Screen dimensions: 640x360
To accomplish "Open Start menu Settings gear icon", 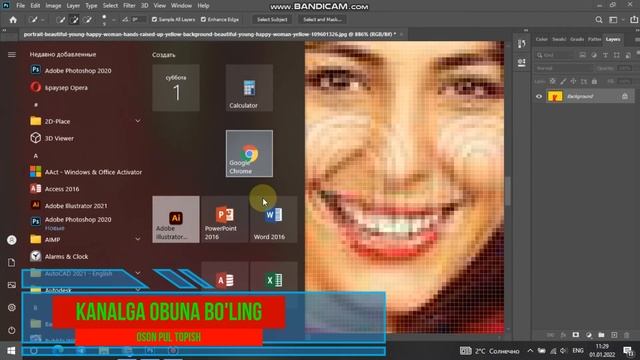I will point(12,307).
